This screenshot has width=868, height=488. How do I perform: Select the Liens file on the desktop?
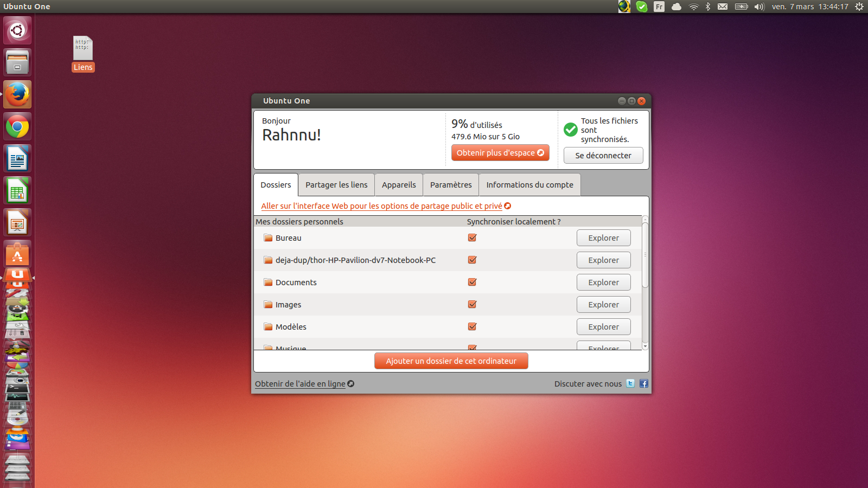tap(83, 54)
